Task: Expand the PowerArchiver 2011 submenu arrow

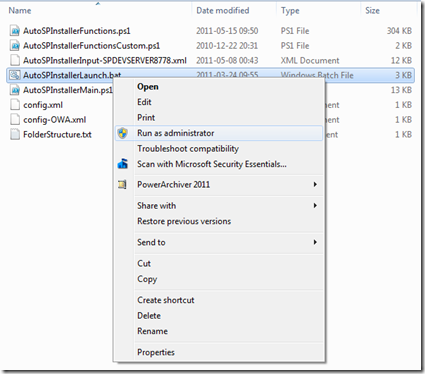Action: [315, 184]
